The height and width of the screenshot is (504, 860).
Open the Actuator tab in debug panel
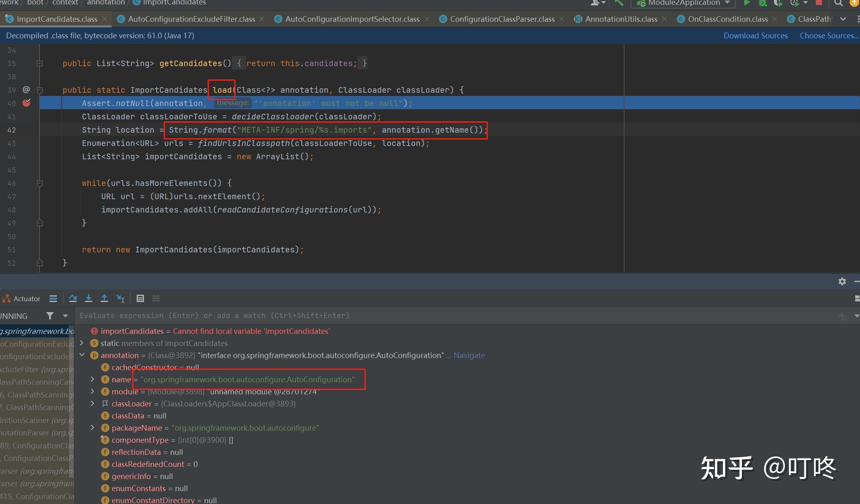21,299
